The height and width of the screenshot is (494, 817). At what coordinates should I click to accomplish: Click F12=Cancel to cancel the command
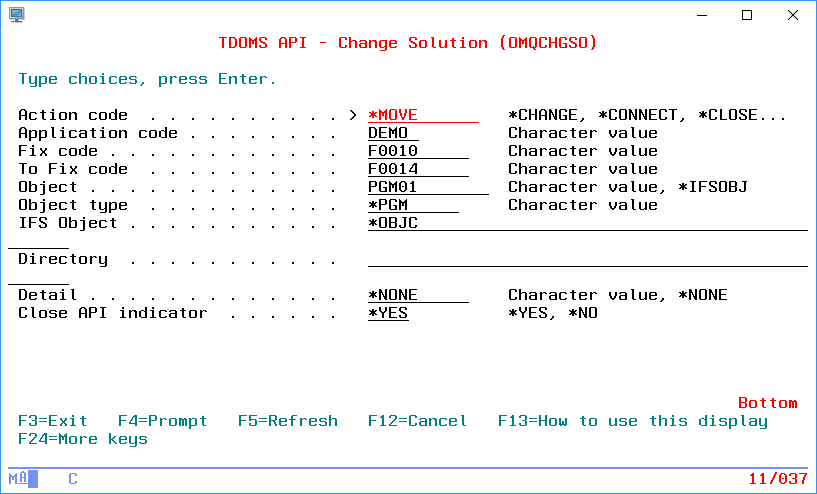(x=417, y=421)
